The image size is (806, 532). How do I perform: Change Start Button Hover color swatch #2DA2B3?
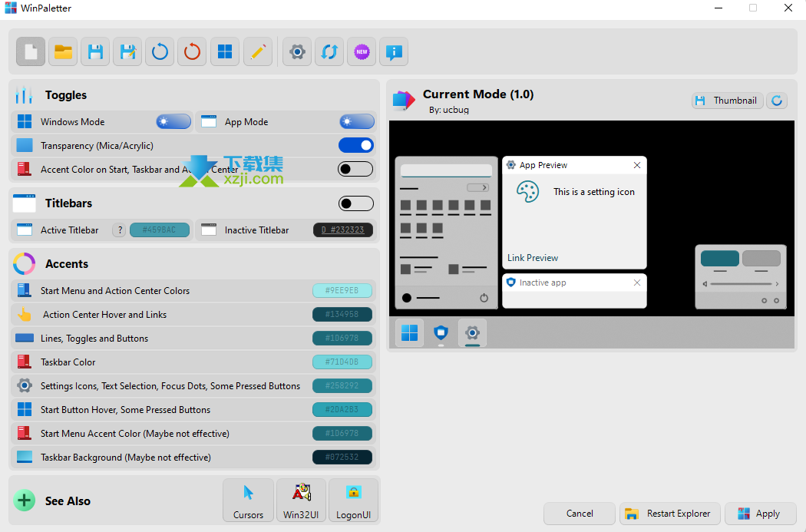(342, 410)
